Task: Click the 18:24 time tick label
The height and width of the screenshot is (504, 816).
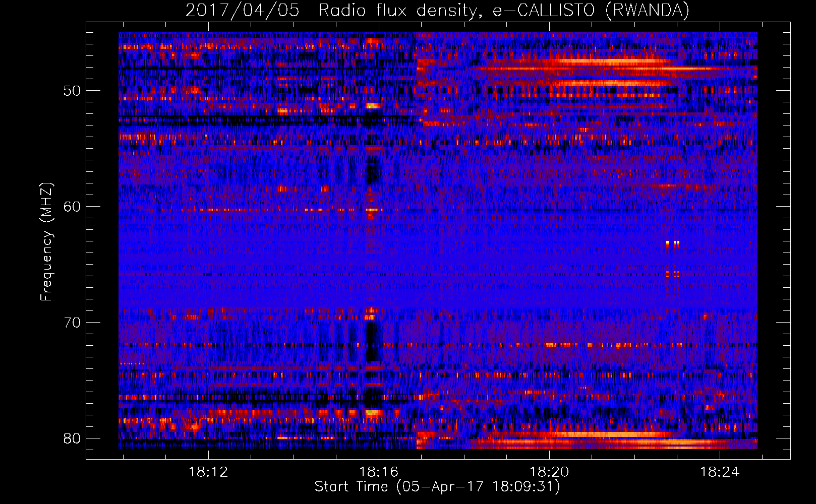Action: [x=720, y=472]
